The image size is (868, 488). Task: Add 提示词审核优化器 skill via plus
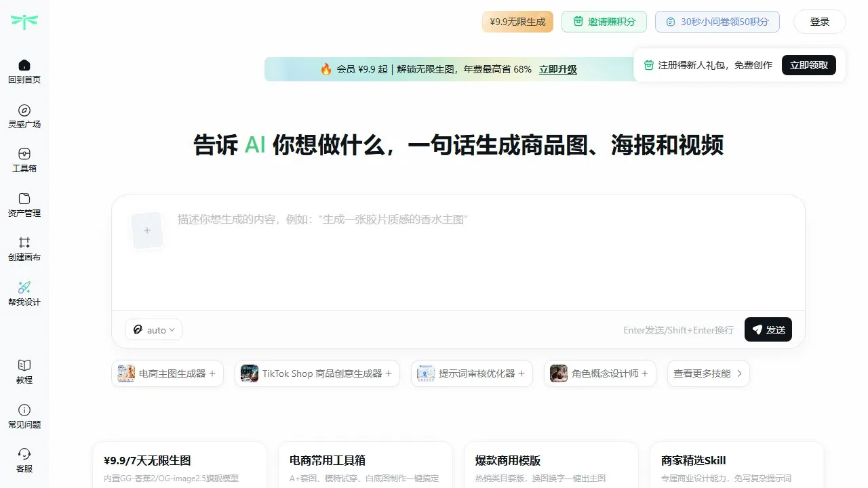click(522, 373)
